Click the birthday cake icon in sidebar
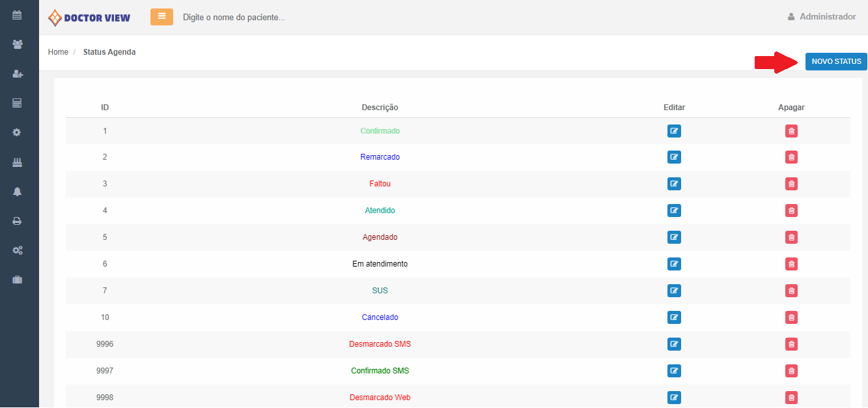 18,162
